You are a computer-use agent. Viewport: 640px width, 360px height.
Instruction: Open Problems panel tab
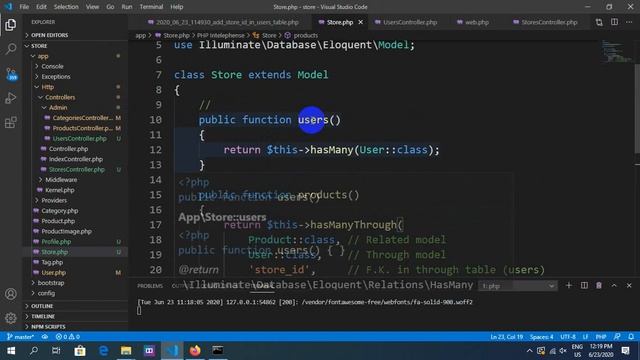click(x=150, y=286)
